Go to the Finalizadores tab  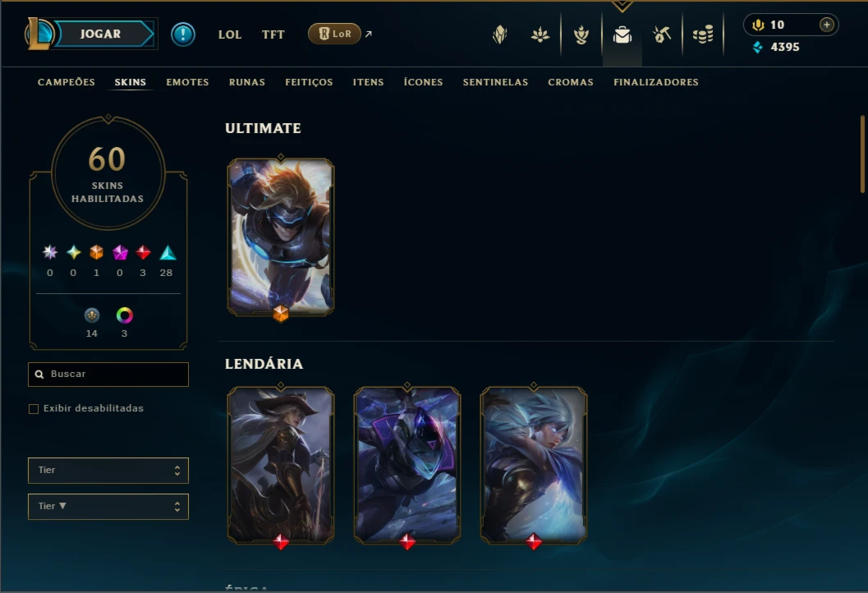[656, 82]
